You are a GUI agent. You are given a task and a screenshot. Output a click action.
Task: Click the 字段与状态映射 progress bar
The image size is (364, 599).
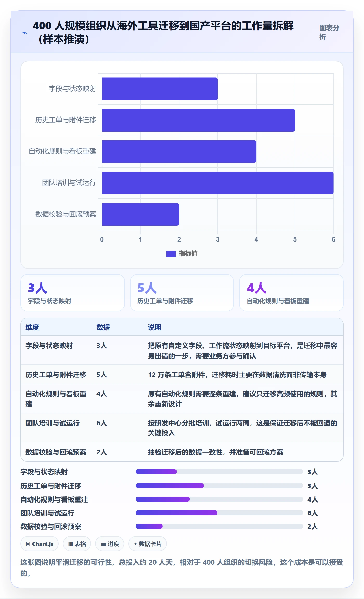219,472
